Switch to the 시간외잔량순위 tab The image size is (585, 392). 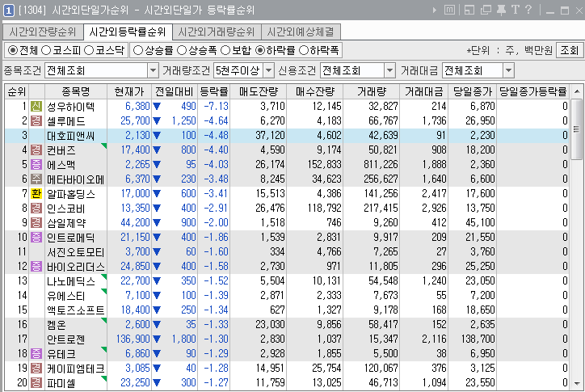(x=43, y=32)
